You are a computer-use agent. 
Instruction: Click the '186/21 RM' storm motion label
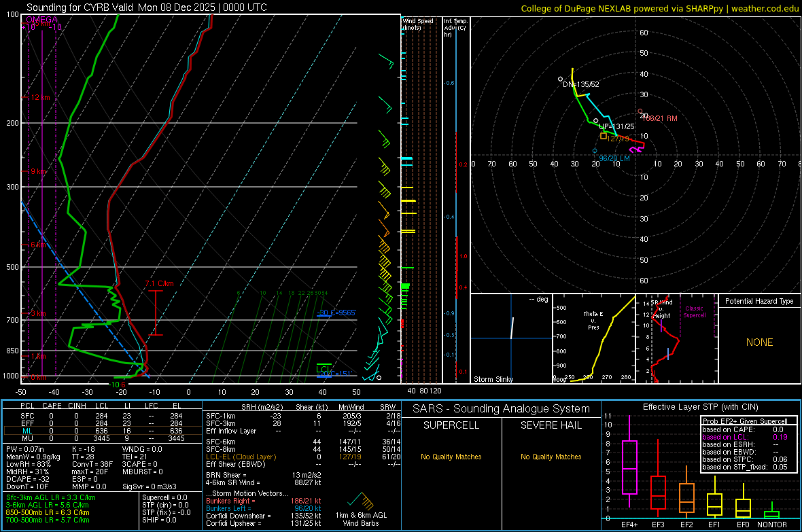click(660, 118)
